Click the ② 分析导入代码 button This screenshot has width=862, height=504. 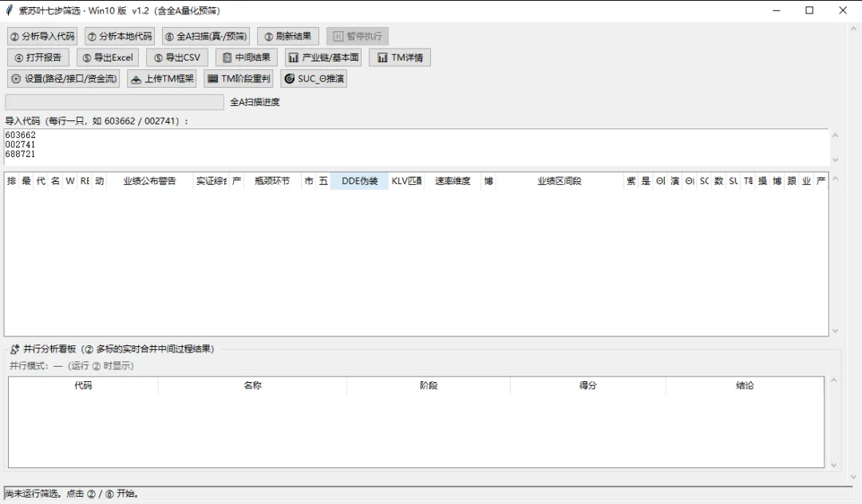[x=42, y=36]
